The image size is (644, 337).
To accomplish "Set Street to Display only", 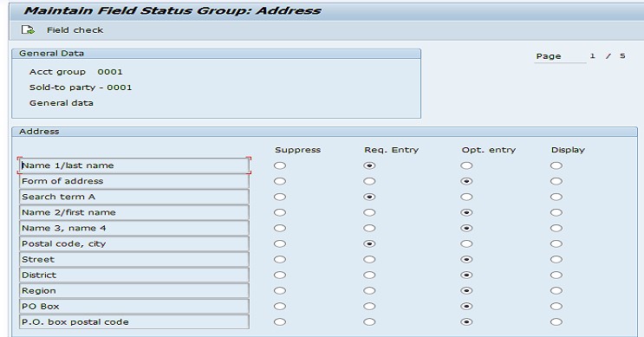I will pos(556,259).
